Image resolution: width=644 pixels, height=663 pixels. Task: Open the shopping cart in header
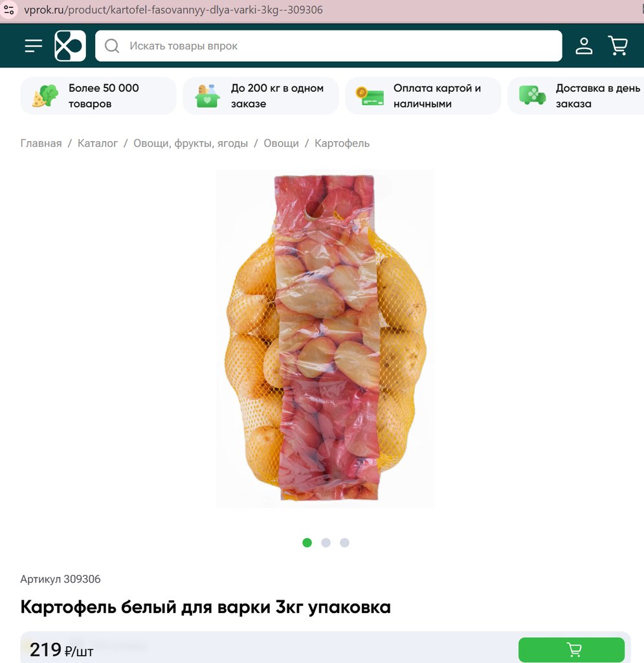[618, 46]
